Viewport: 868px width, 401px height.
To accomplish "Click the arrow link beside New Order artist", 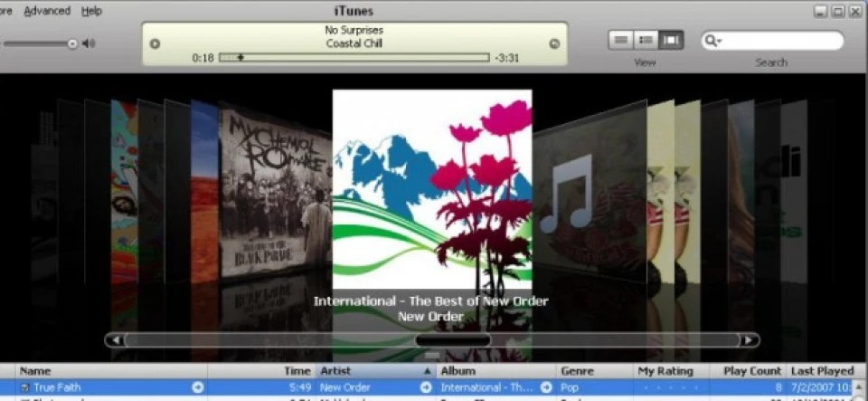I will [x=426, y=387].
